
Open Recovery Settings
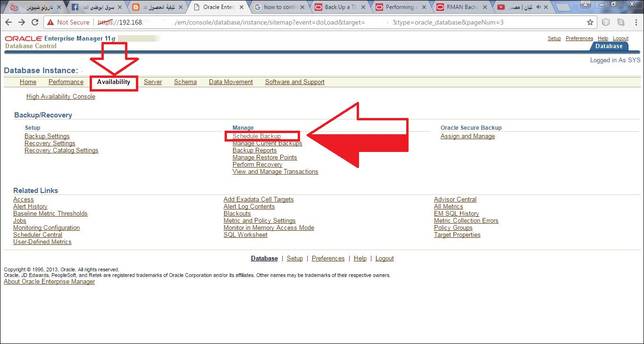click(x=50, y=143)
